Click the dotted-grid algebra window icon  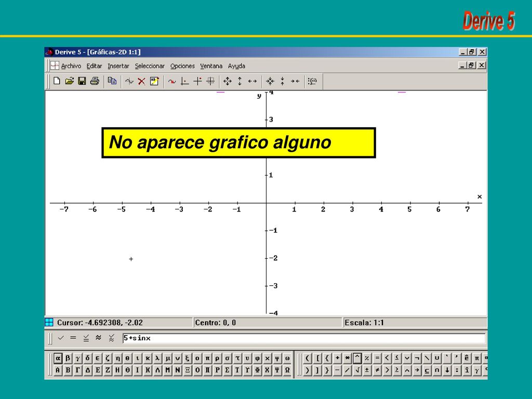(312, 81)
